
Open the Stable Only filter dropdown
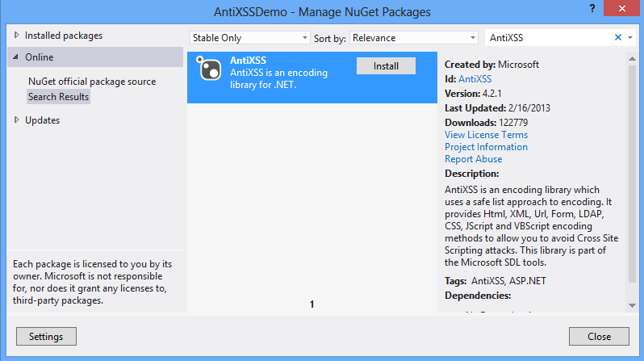249,38
